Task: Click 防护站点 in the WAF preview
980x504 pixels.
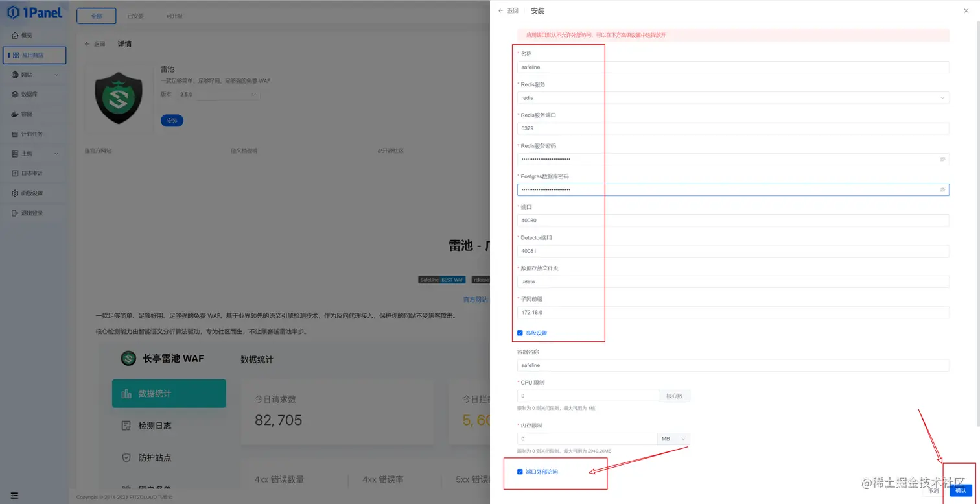Action: click(154, 457)
